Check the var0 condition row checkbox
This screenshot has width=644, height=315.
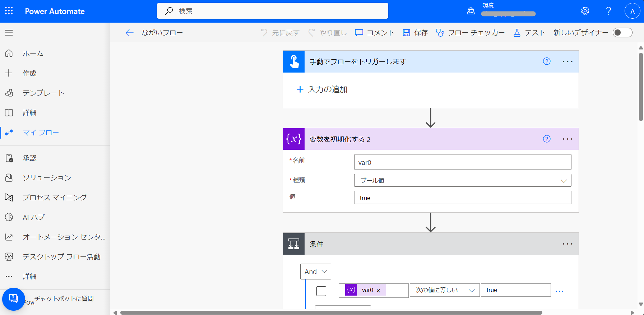(x=321, y=291)
